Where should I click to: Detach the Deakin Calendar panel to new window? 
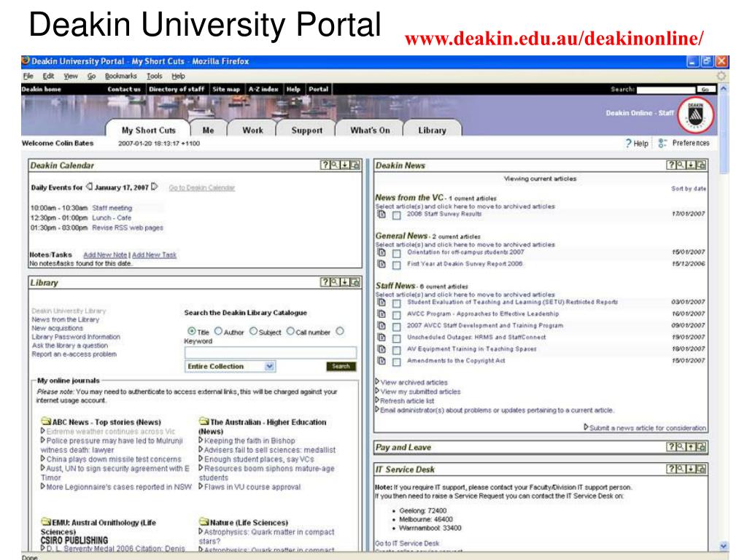355,165
